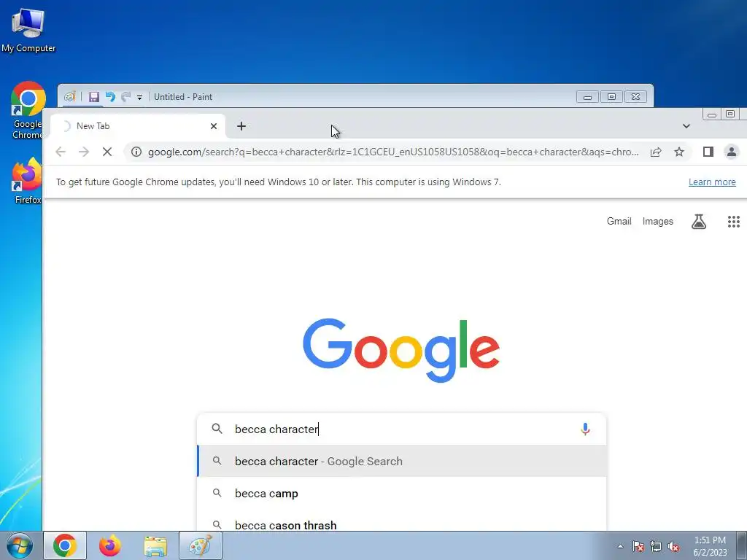The height and width of the screenshot is (560, 747).
Task: Open Google Chrome desktop shortcut
Action: click(x=27, y=110)
